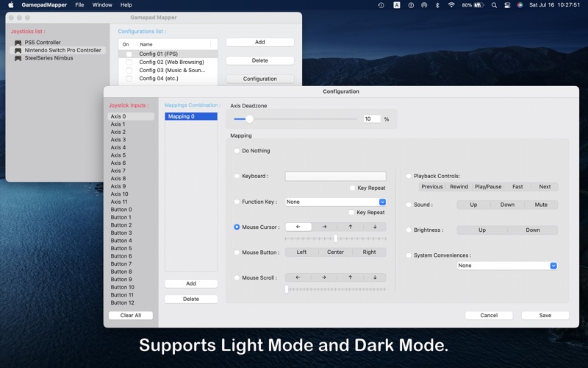Screen dimensions: 588x368
Task: Select Nintendo Switch Pro Controller icon
Action: [x=18, y=50]
